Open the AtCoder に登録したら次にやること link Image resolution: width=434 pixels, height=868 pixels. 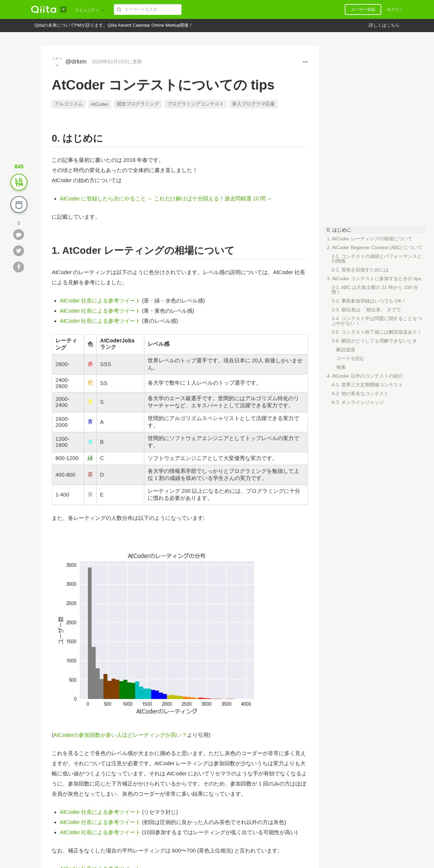[166, 199]
